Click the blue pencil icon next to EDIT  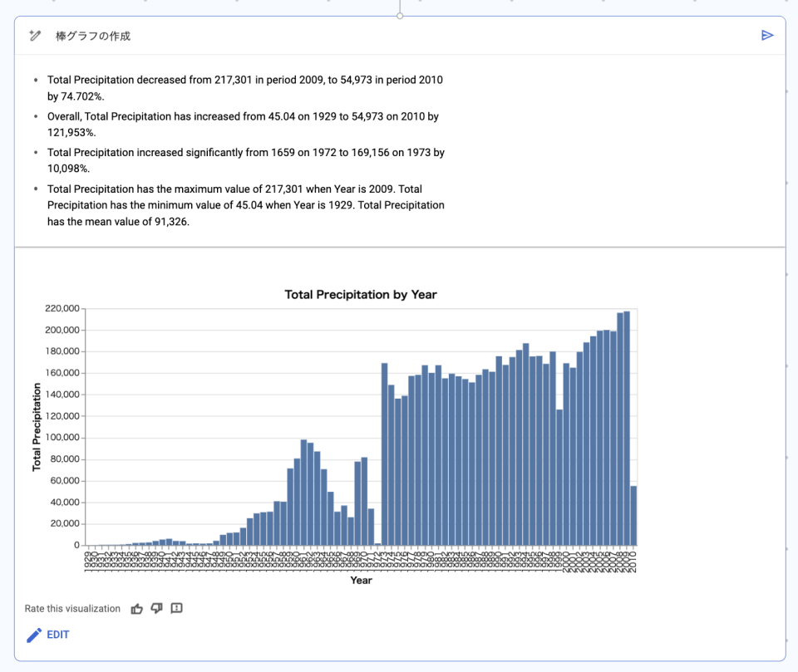pos(32,635)
